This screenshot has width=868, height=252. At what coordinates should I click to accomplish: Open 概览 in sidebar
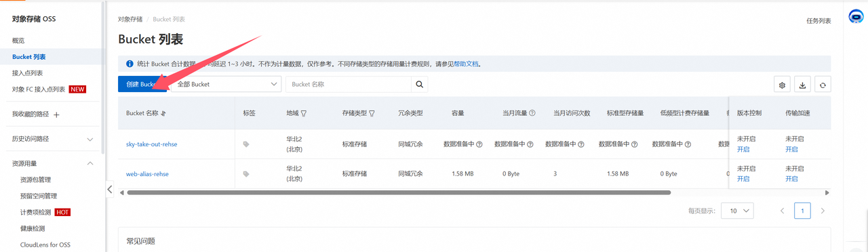click(18, 41)
